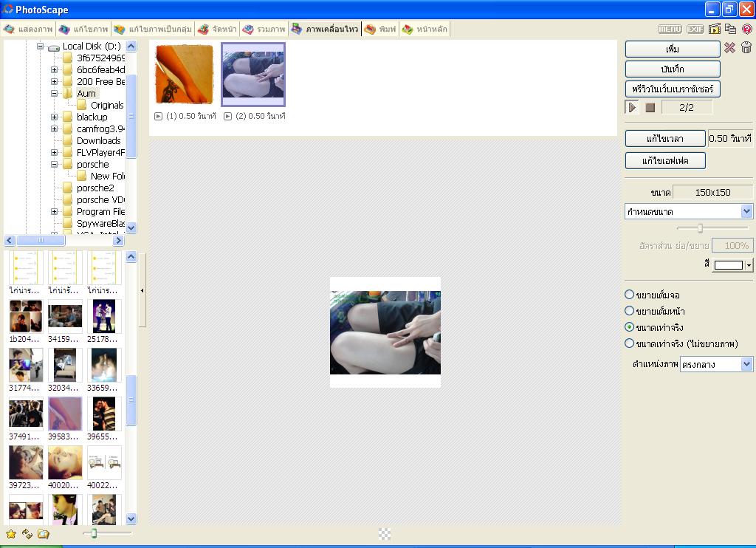
Task: Open the folder explore icon at bottom
Action: [44, 534]
